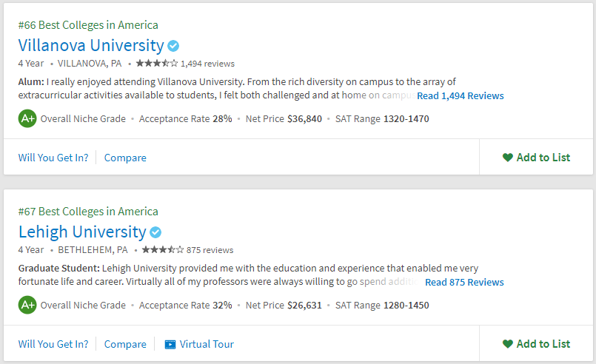Click Lehigh's Will You Get In? link
Image resolution: width=596 pixels, height=364 pixels.
click(53, 344)
